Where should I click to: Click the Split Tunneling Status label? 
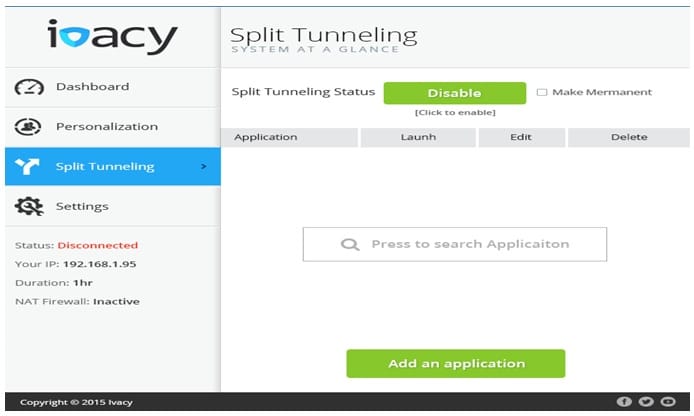pos(303,92)
